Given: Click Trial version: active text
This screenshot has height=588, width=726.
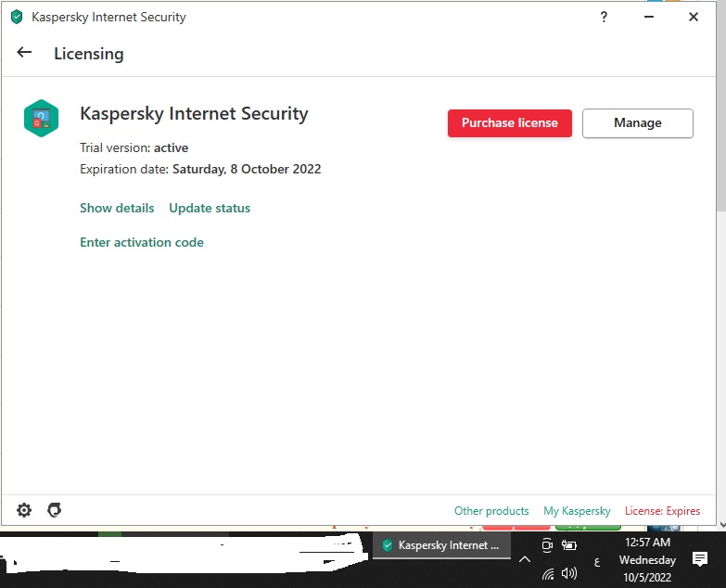Looking at the screenshot, I should click(x=134, y=147).
